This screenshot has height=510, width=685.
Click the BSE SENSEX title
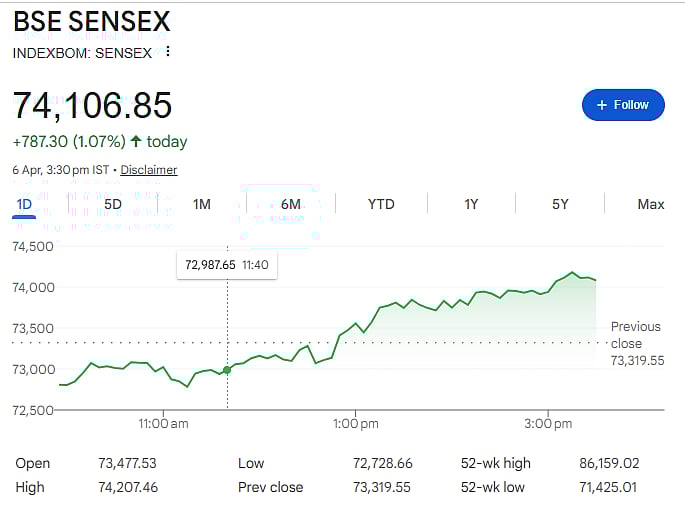tap(92, 21)
